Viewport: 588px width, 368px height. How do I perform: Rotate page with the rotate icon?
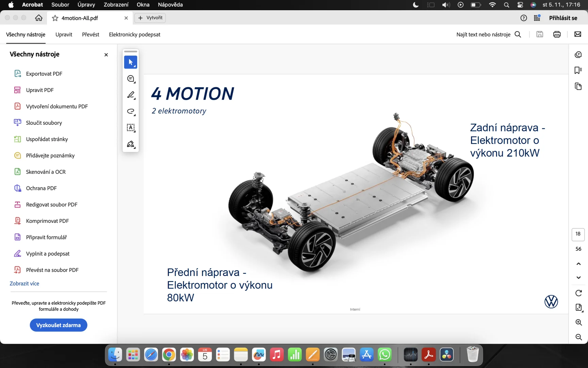[x=578, y=293]
